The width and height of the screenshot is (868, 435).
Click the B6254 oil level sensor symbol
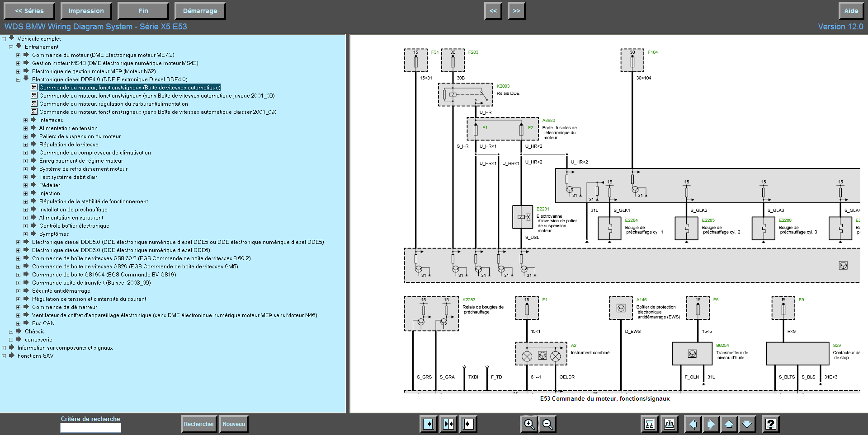tap(692, 354)
